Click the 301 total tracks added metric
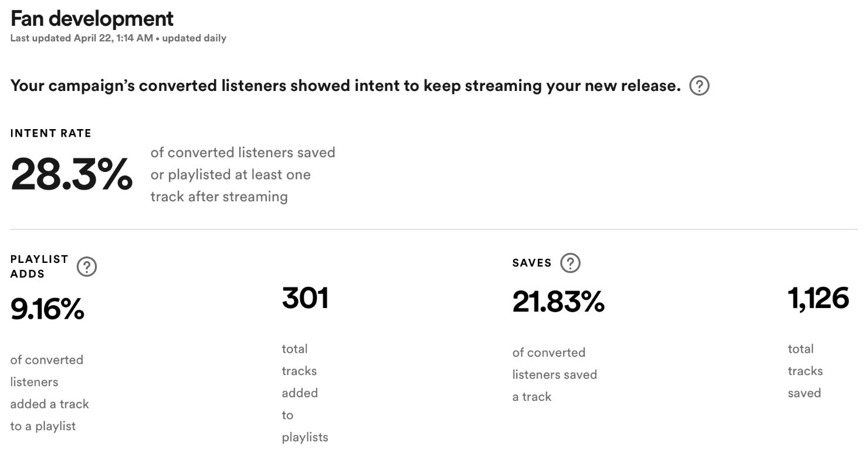 click(306, 299)
